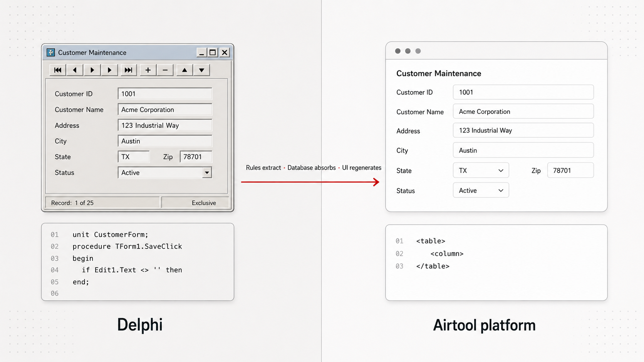
Task: Click the down triangle navigator button
Action: pos(201,70)
